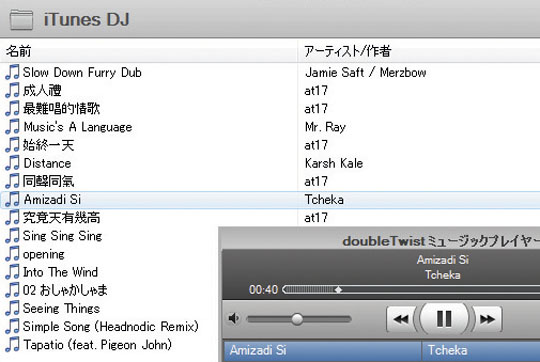This screenshot has height=362, width=540.
Task: Click Amizadi Si in the player queue row
Action: click(x=258, y=350)
